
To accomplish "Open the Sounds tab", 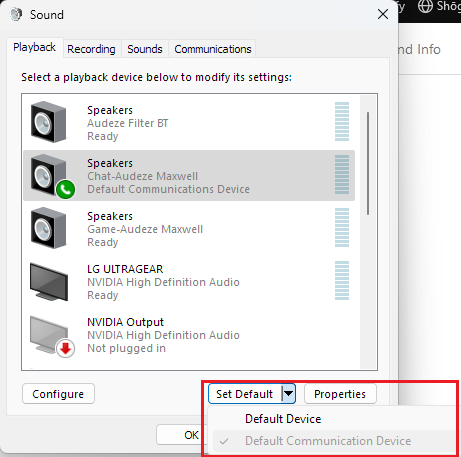I will coord(145,49).
